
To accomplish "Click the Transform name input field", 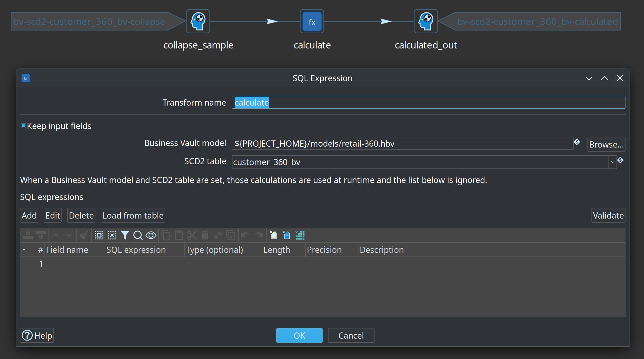I will [x=429, y=102].
